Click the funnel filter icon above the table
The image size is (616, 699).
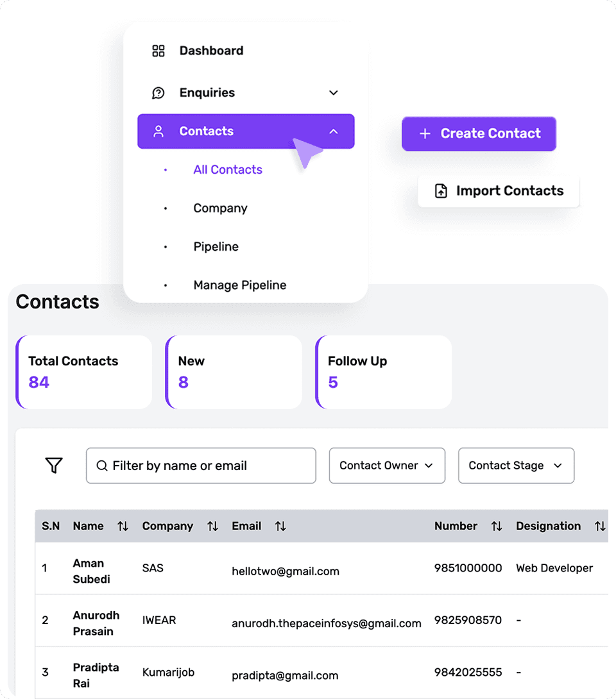click(x=54, y=466)
